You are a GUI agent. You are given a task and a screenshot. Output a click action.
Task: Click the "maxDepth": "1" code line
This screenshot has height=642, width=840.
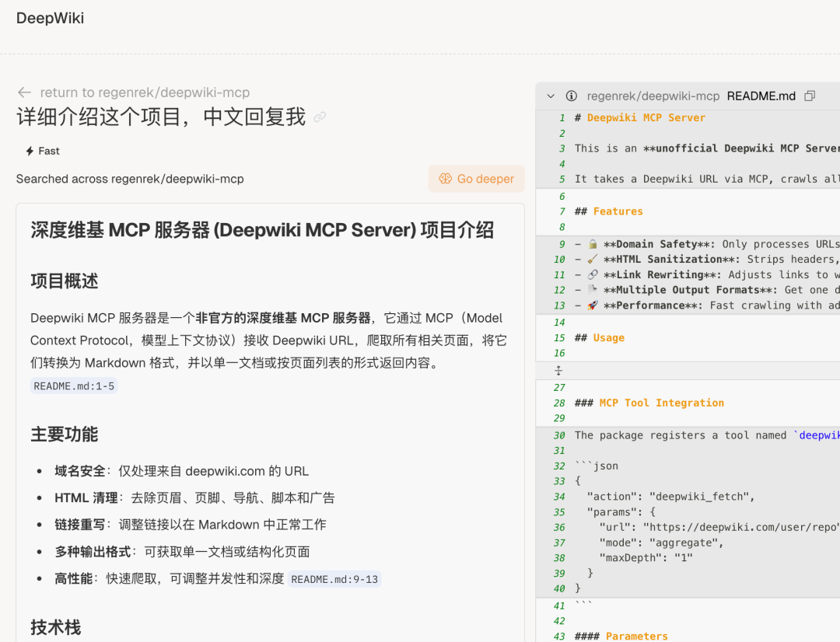pyautogui.click(x=646, y=558)
